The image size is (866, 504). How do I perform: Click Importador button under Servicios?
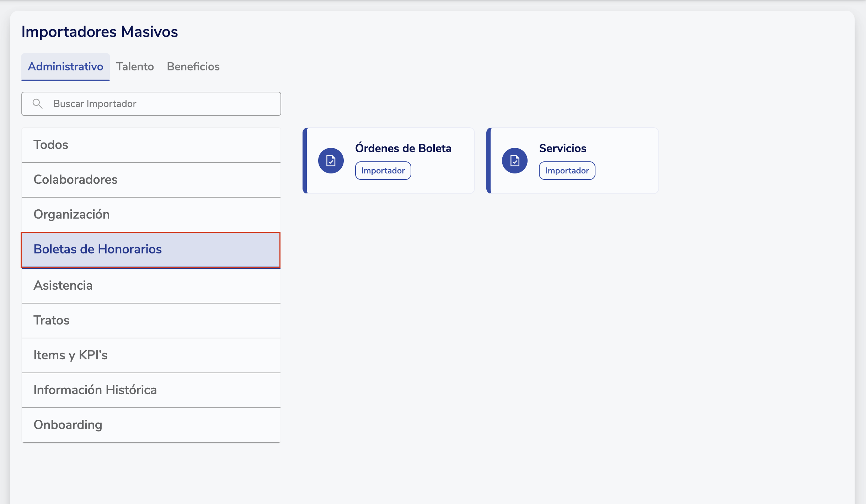click(x=567, y=171)
